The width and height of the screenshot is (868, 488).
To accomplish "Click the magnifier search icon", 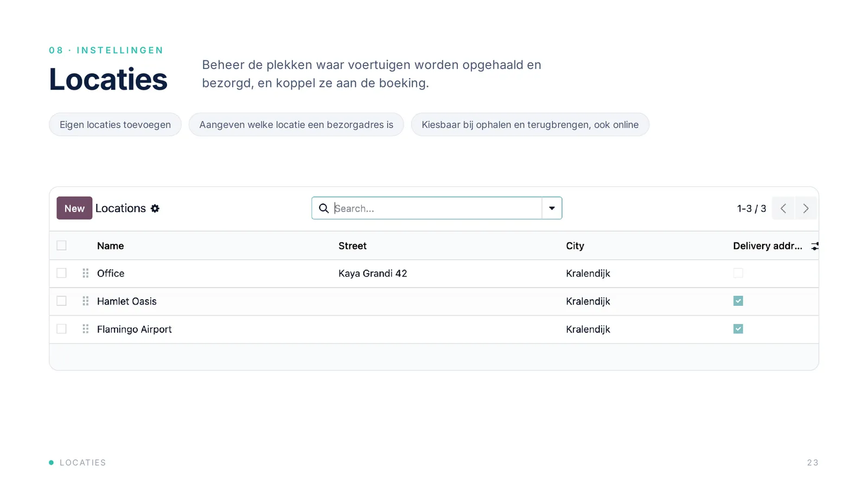I will 324,208.
